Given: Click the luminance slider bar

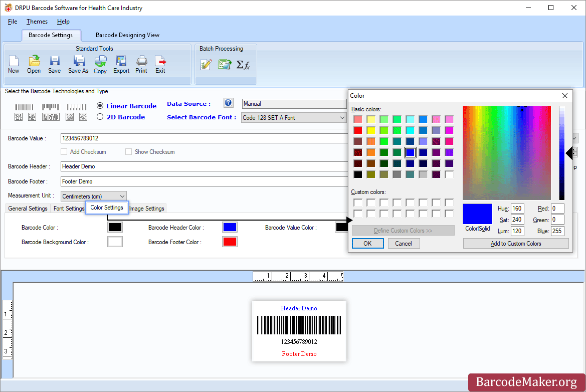Looking at the screenshot, I should click(x=562, y=153).
